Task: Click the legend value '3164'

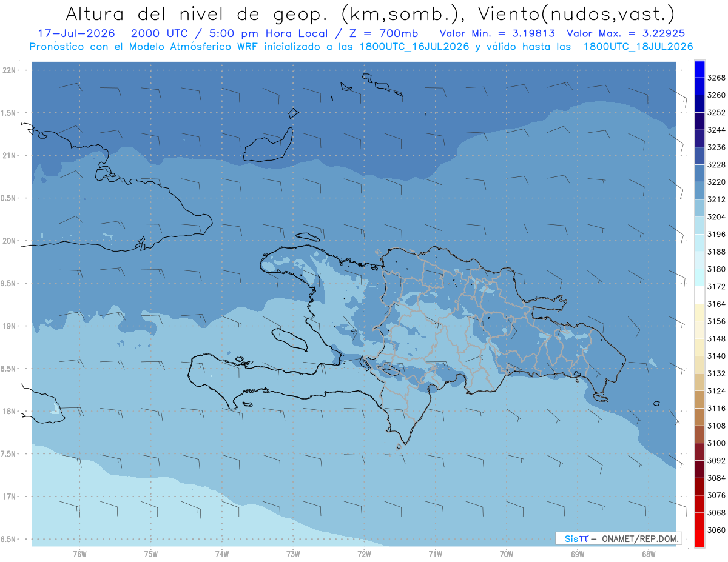Action: click(x=716, y=304)
